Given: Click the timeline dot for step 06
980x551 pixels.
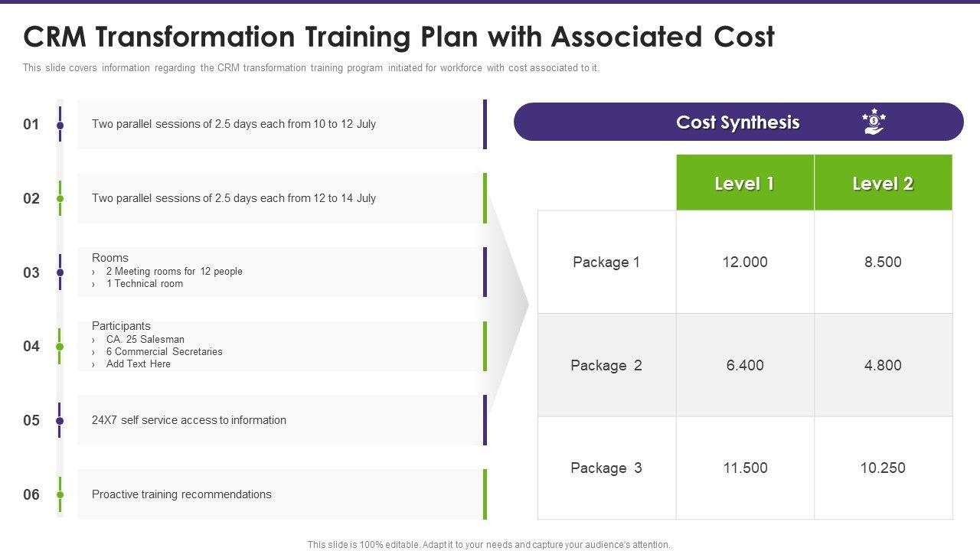Looking at the screenshot, I should [60, 494].
